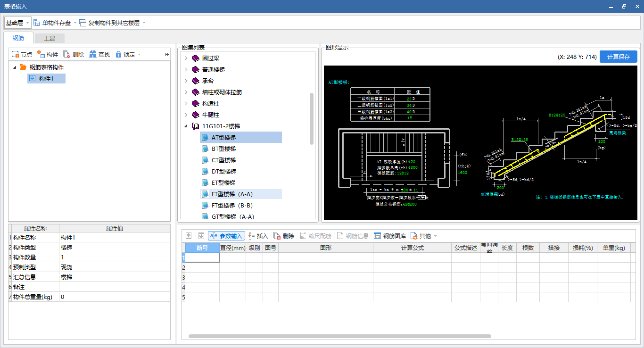The width and height of the screenshot is (644, 348).
Task: Select the AT型楼梯 atlas item
Action: [x=241, y=137]
